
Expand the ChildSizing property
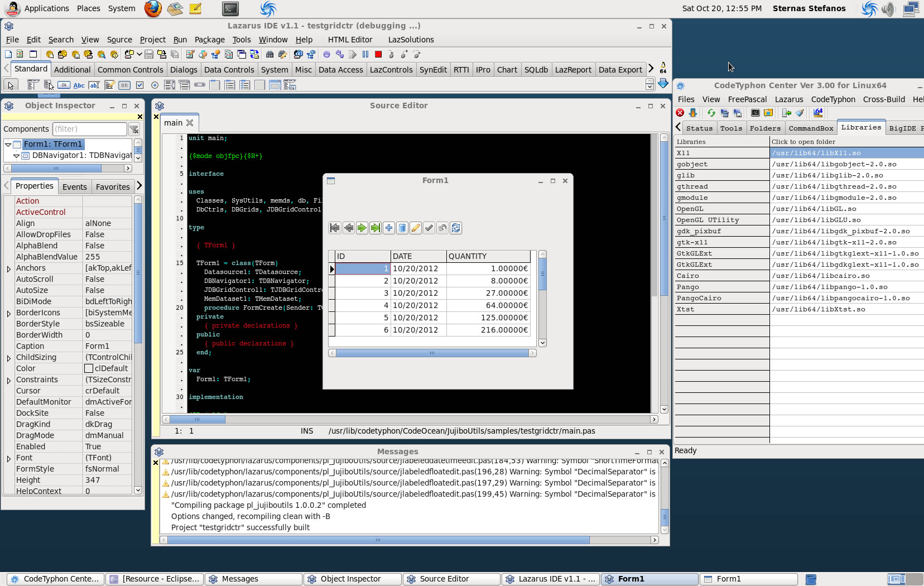pyautogui.click(x=9, y=358)
